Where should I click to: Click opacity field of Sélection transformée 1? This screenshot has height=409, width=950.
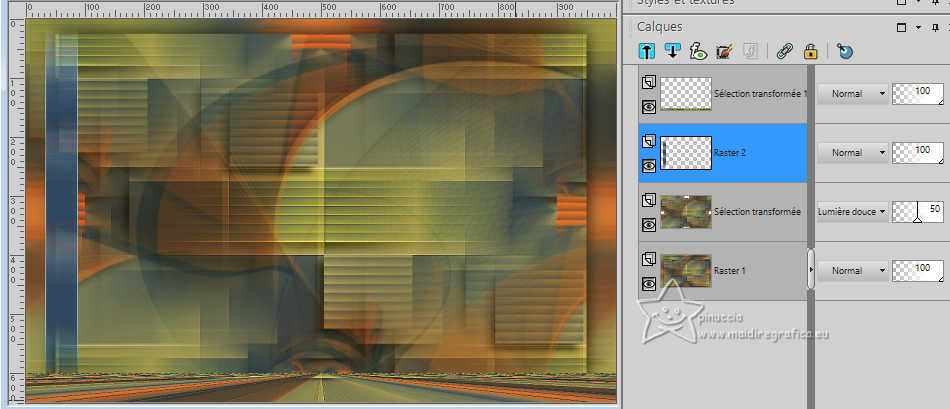tap(918, 94)
